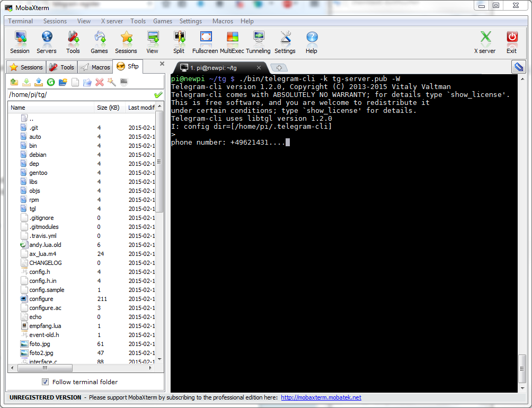Open the Games menu

click(x=163, y=21)
